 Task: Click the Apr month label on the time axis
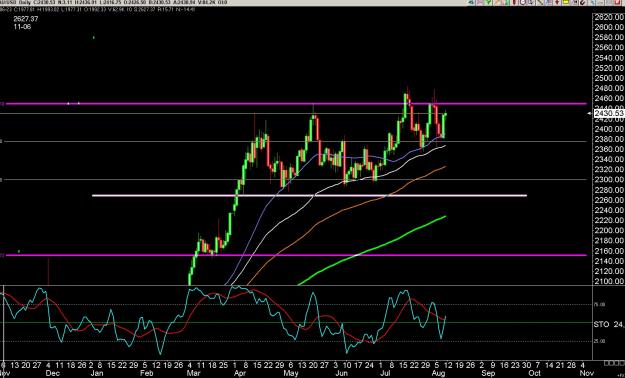pyautogui.click(x=240, y=373)
